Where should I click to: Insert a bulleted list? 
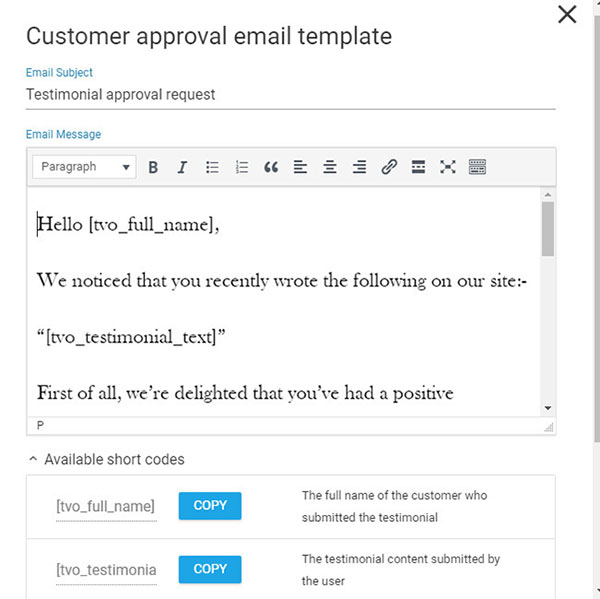pos(212,168)
